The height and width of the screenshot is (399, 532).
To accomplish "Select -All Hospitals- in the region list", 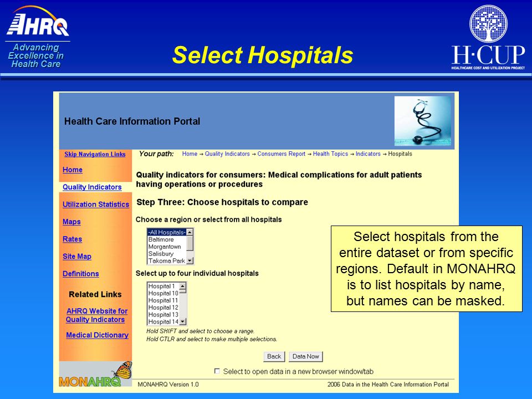I will [x=167, y=232].
